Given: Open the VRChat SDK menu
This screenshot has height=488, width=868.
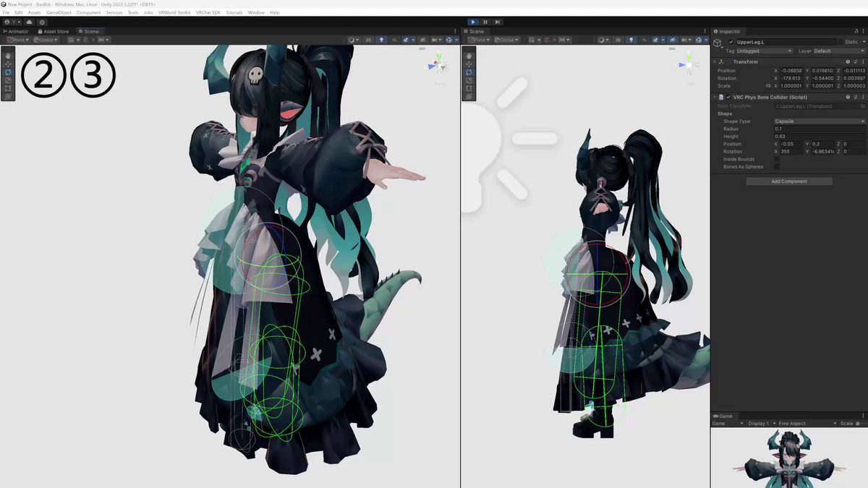Looking at the screenshot, I should 208,13.
